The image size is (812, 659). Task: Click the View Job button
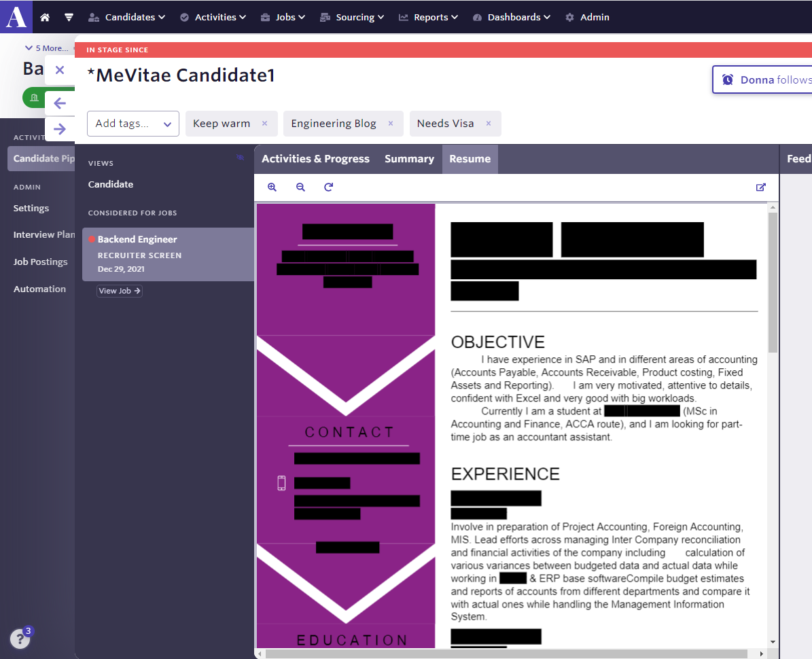(120, 291)
